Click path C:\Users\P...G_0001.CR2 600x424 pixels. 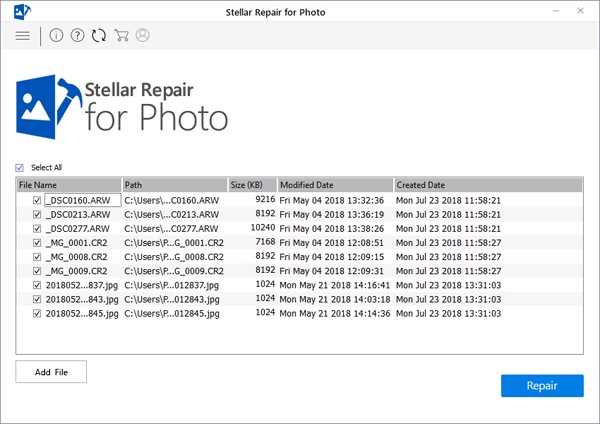(174, 243)
